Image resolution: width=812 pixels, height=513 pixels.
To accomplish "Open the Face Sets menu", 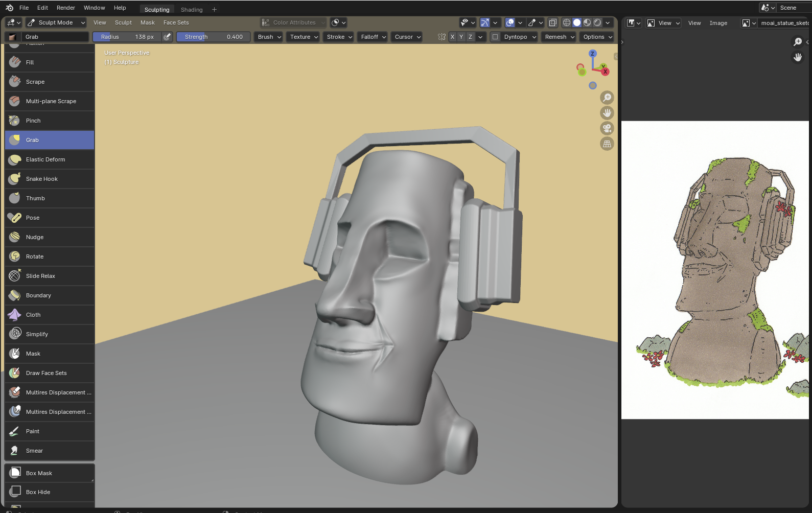I will (x=176, y=22).
